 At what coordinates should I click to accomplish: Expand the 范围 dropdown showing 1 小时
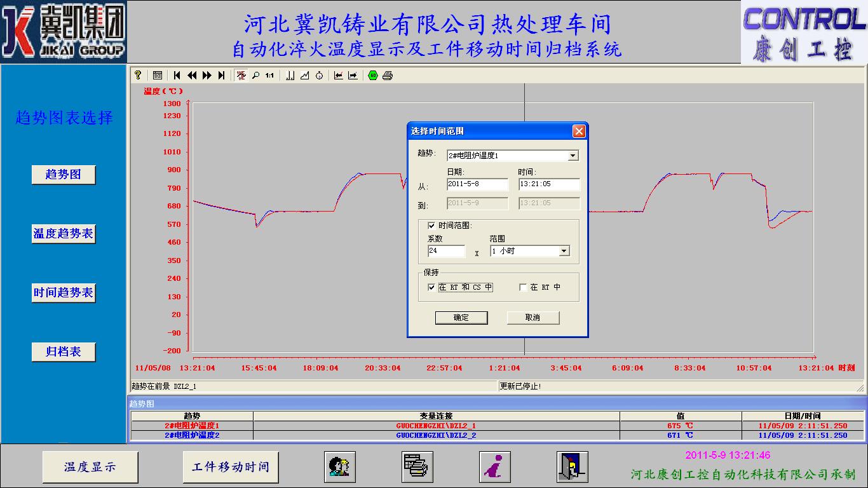coord(564,251)
